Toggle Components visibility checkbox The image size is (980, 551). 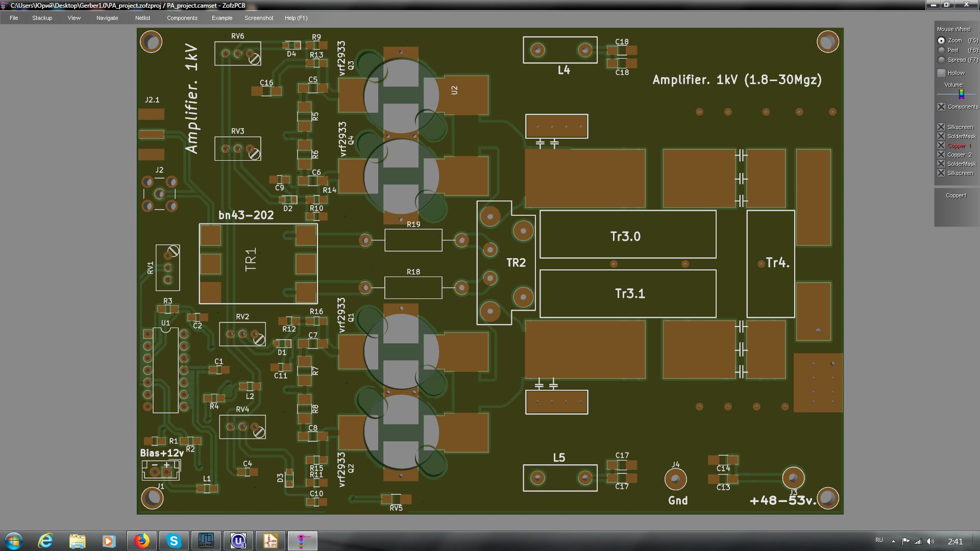[x=942, y=107]
